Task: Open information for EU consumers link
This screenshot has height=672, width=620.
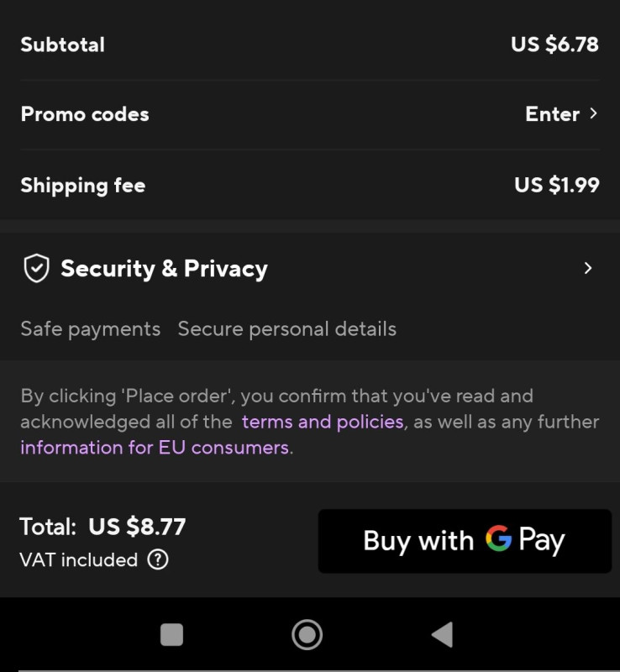Action: [x=155, y=448]
